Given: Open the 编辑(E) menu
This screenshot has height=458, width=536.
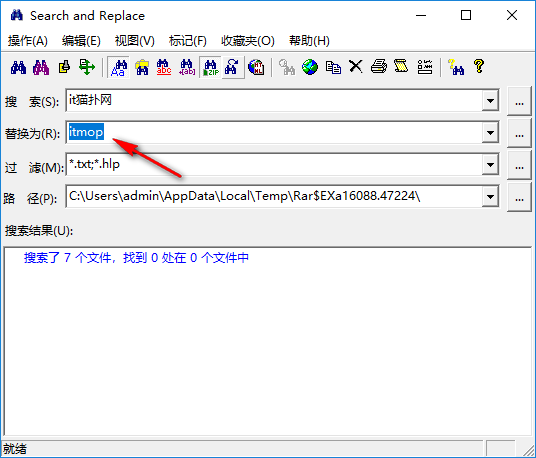Looking at the screenshot, I should tap(81, 41).
